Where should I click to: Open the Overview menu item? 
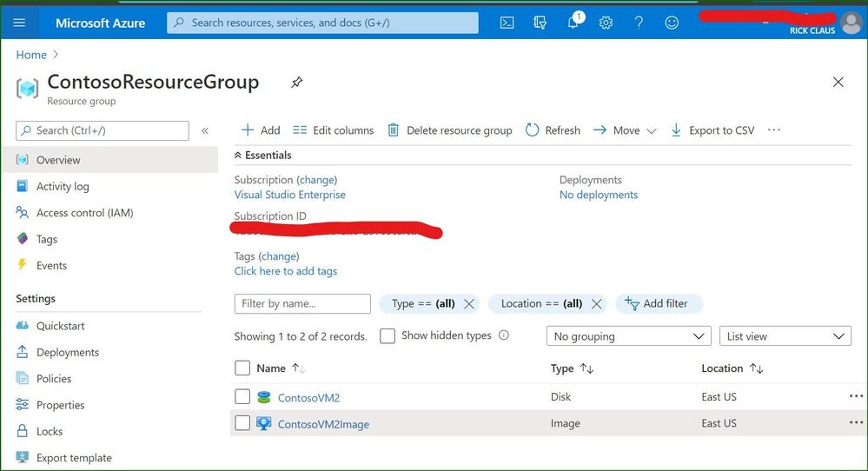(110, 160)
